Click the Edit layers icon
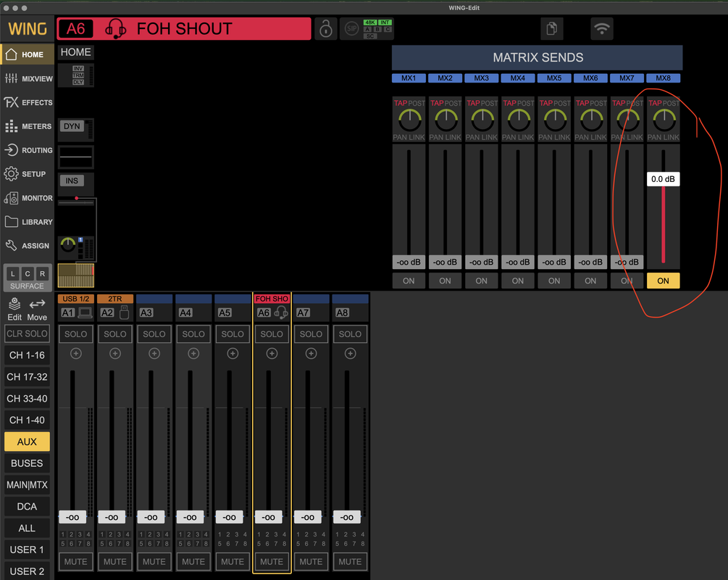Image resolution: width=728 pixels, height=580 pixels. tap(14, 309)
